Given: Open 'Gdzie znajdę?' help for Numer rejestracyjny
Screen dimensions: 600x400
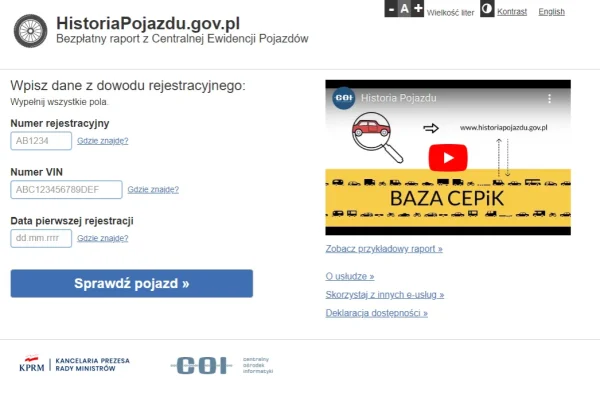Looking at the screenshot, I should tap(103, 141).
